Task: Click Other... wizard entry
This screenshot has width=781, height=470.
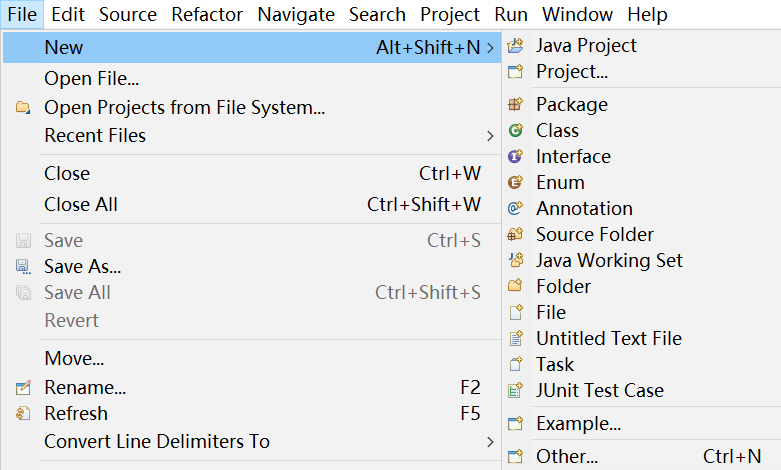Action: tap(566, 456)
